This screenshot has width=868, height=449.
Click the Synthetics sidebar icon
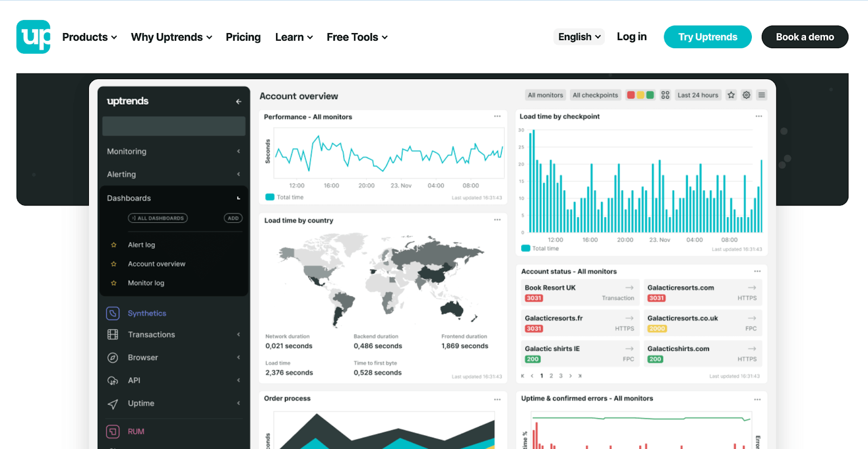coord(113,313)
